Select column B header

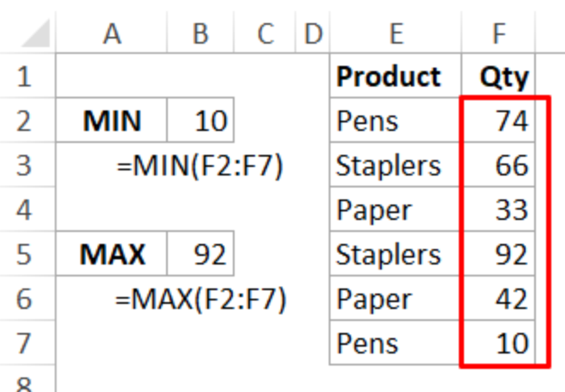201,33
